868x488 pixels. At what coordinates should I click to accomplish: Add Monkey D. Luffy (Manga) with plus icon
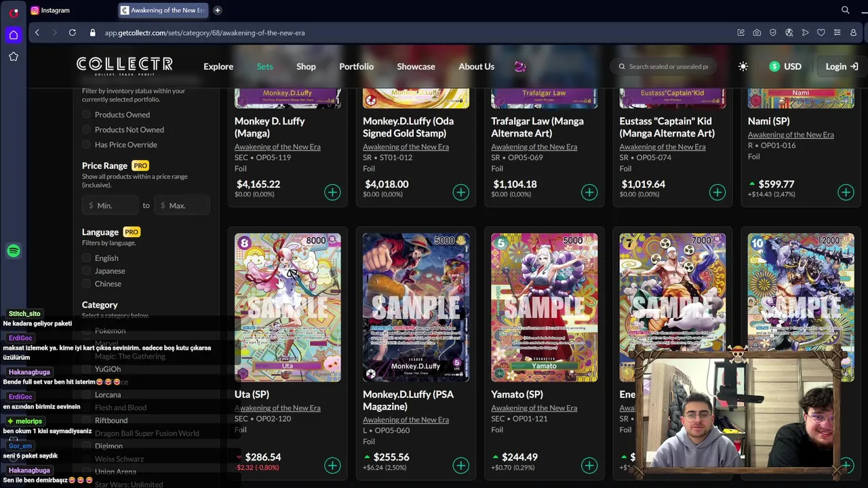tap(332, 192)
